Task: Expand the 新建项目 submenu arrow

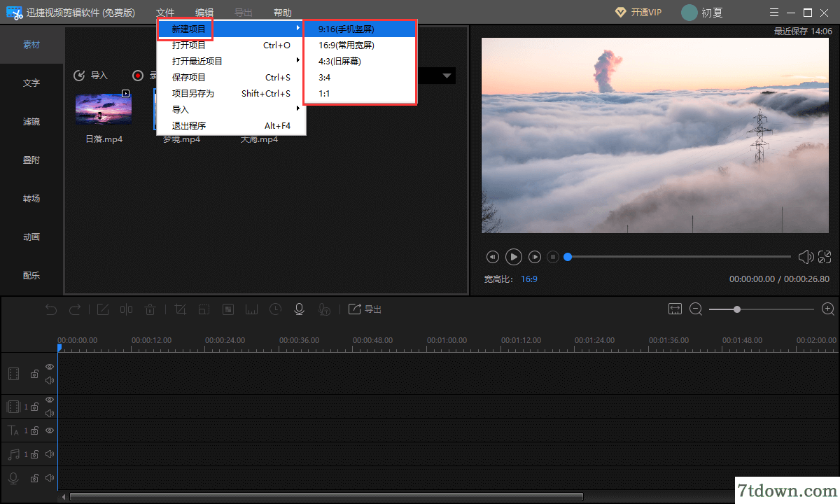Action: tap(298, 28)
